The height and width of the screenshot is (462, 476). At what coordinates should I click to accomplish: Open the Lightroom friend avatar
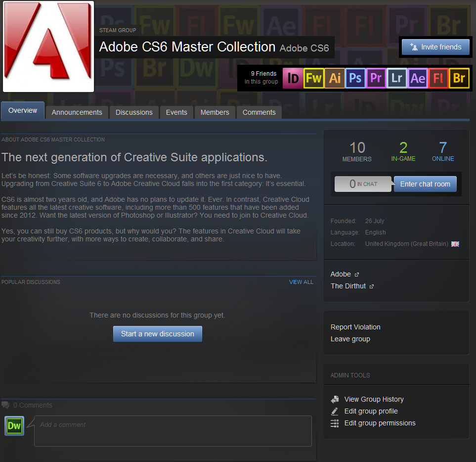coord(397,78)
